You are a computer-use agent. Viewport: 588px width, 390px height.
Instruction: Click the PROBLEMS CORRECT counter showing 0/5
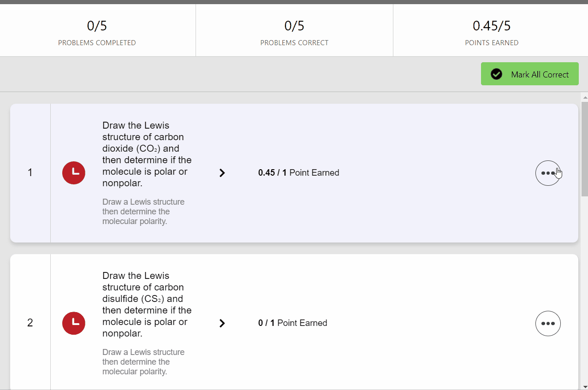(x=294, y=30)
